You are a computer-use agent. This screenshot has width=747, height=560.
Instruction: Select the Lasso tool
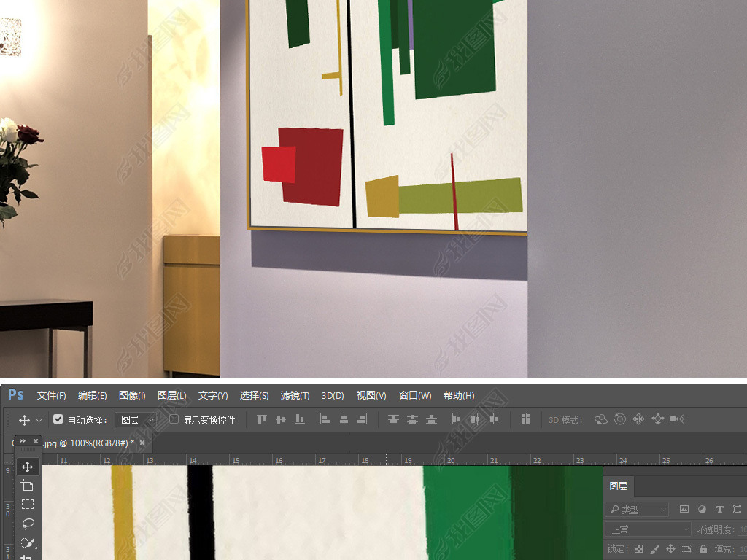28,524
